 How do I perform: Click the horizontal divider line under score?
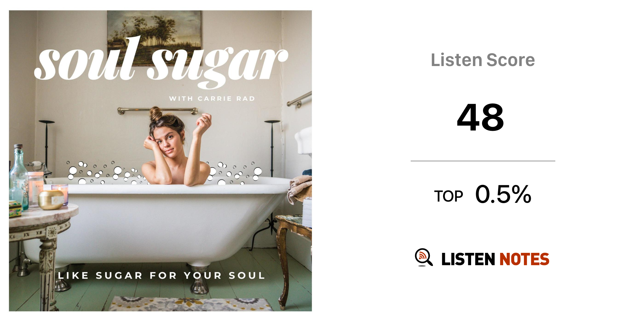pos(483,161)
